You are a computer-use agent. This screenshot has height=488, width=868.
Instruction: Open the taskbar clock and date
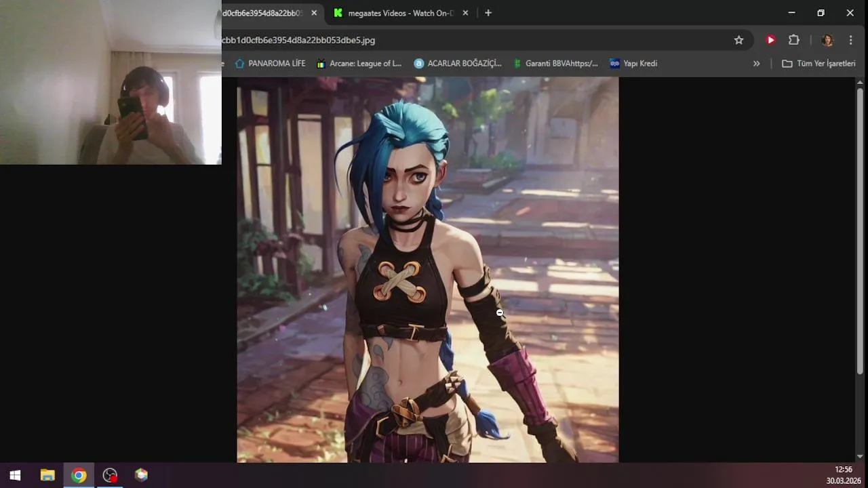click(x=844, y=475)
